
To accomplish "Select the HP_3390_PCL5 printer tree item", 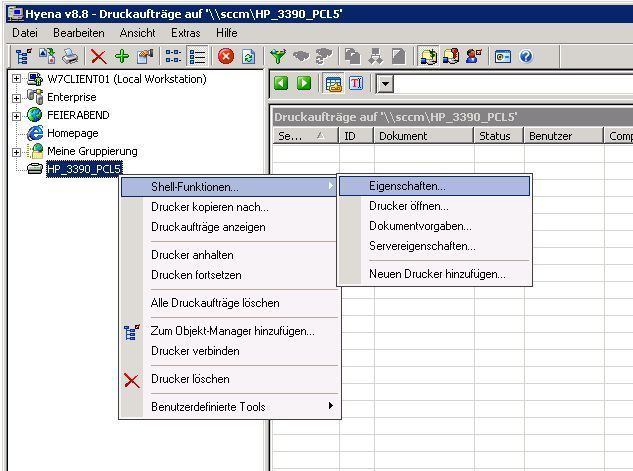I will point(84,169).
